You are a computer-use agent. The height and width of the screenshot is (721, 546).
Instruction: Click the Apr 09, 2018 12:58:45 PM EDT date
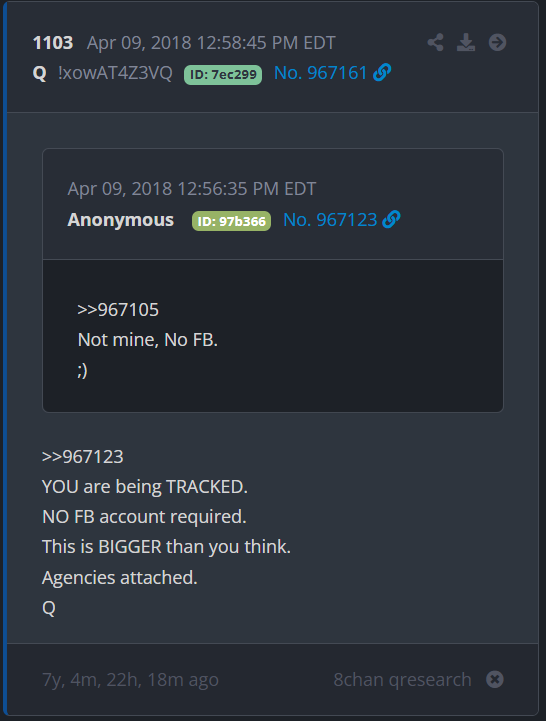211,43
